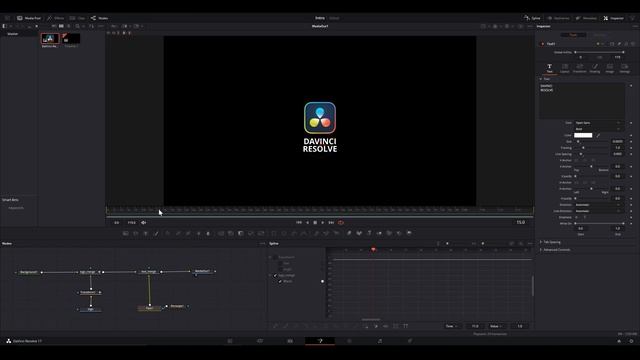This screenshot has height=360, width=640.
Task: Add a Background node from the toolbar
Action: click(x=125, y=233)
